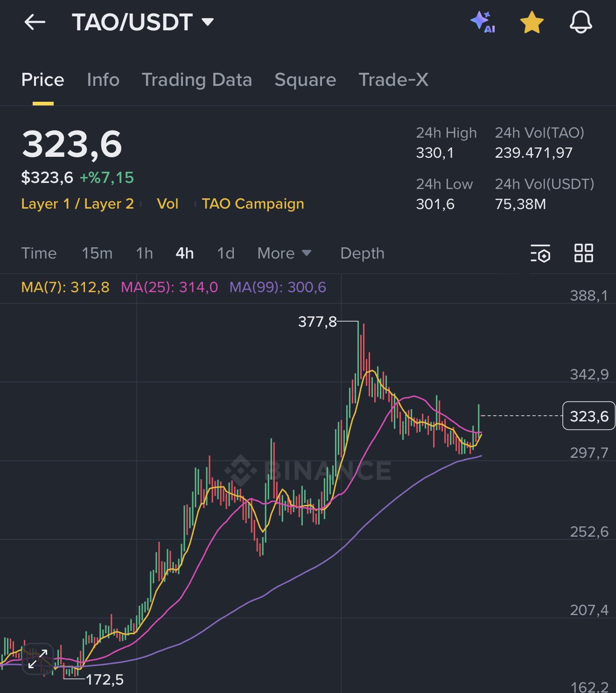The width and height of the screenshot is (616, 693).
Task: Select the 1d timeframe
Action: click(x=226, y=253)
